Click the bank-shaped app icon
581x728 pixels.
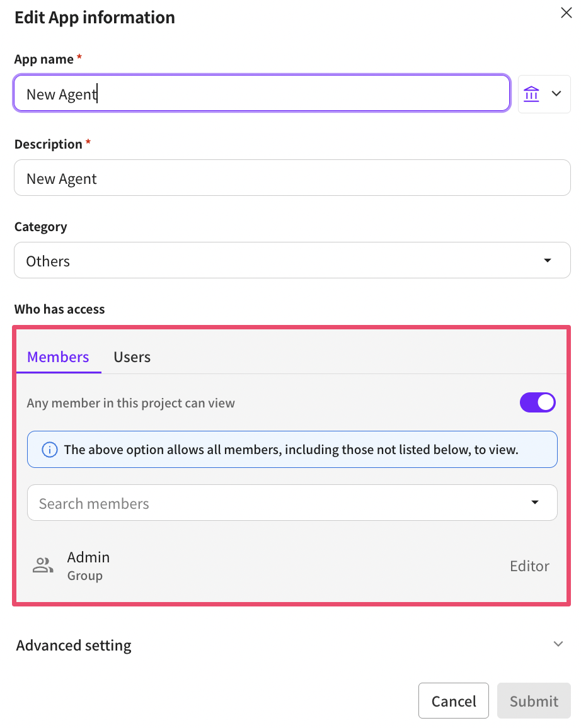(x=532, y=94)
